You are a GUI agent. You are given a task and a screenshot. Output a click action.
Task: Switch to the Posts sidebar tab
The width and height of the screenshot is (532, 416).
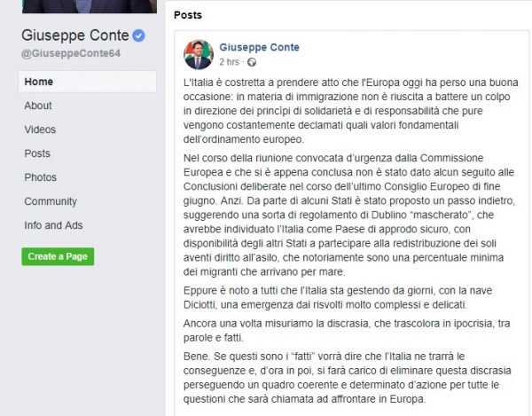[x=37, y=153]
